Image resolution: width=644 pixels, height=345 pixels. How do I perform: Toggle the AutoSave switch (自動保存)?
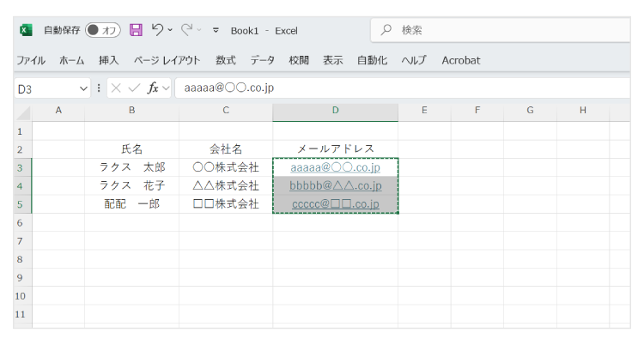pos(103,30)
